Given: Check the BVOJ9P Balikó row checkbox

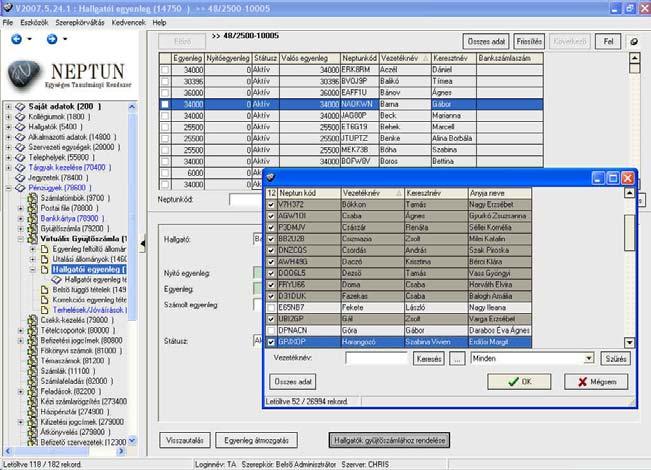Looking at the screenshot, I should coord(165,81).
